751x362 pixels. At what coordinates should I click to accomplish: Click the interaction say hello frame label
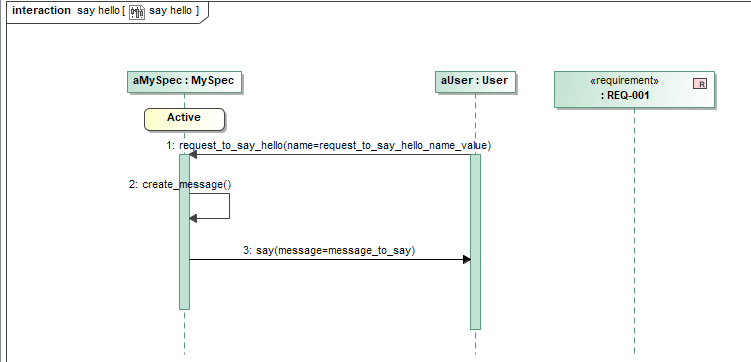(108, 11)
